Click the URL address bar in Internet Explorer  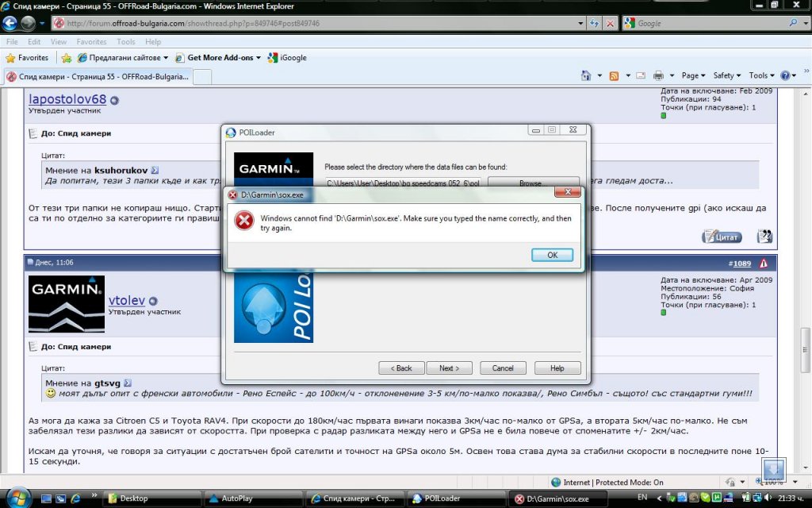pos(314,23)
